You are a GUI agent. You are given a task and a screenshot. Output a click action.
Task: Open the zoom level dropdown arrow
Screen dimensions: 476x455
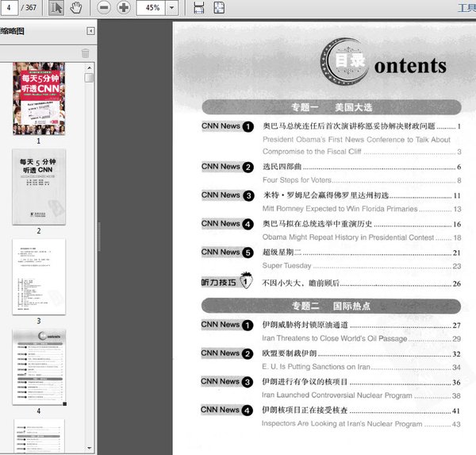(x=172, y=8)
